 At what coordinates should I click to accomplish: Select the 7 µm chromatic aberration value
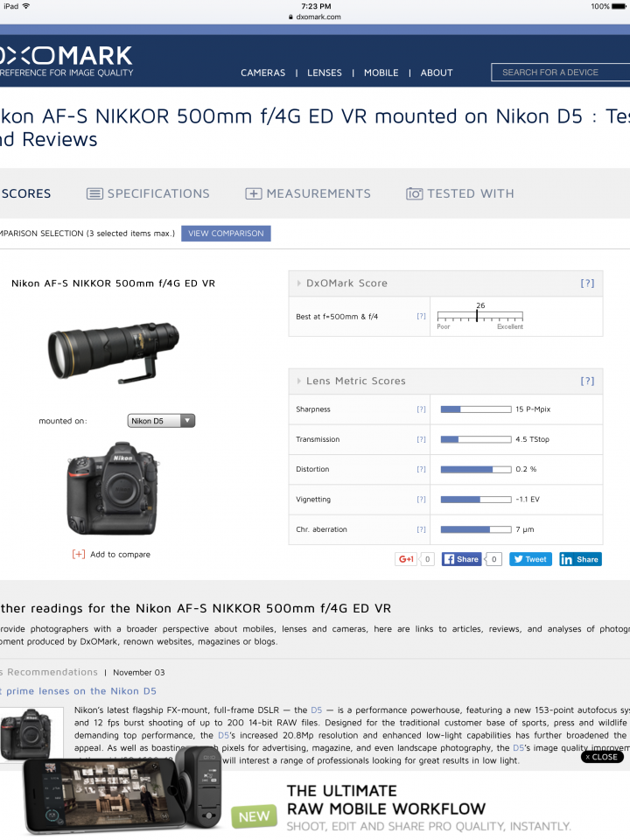tap(525, 529)
